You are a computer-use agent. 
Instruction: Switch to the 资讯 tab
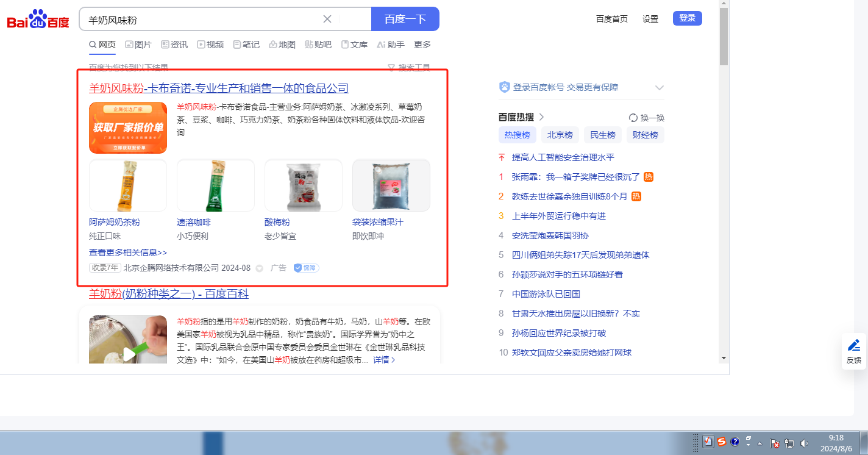pyautogui.click(x=174, y=45)
